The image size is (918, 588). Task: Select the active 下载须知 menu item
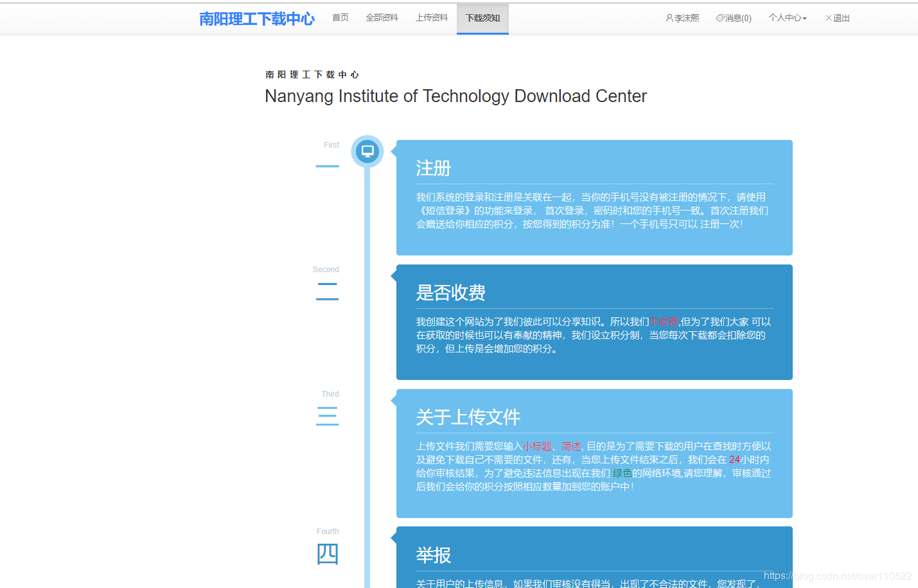pos(482,18)
